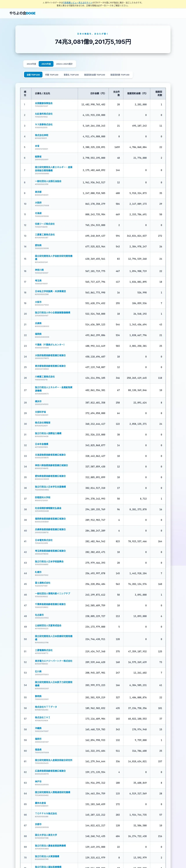Open the 日本年金機構 entry
The height and width of the screenshot is (868, 186).
point(42,444)
